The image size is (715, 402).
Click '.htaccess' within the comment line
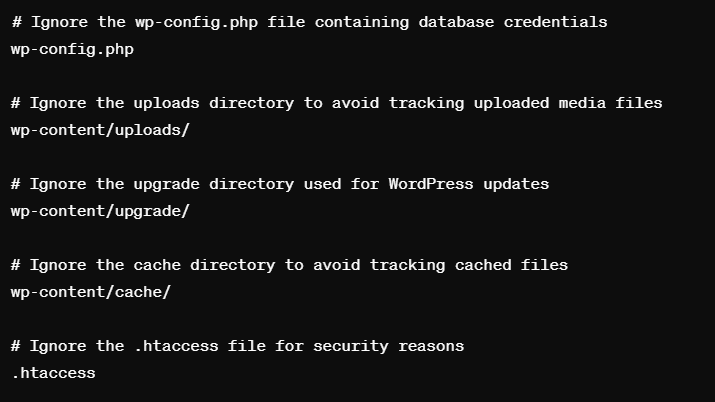pyautogui.click(x=176, y=346)
